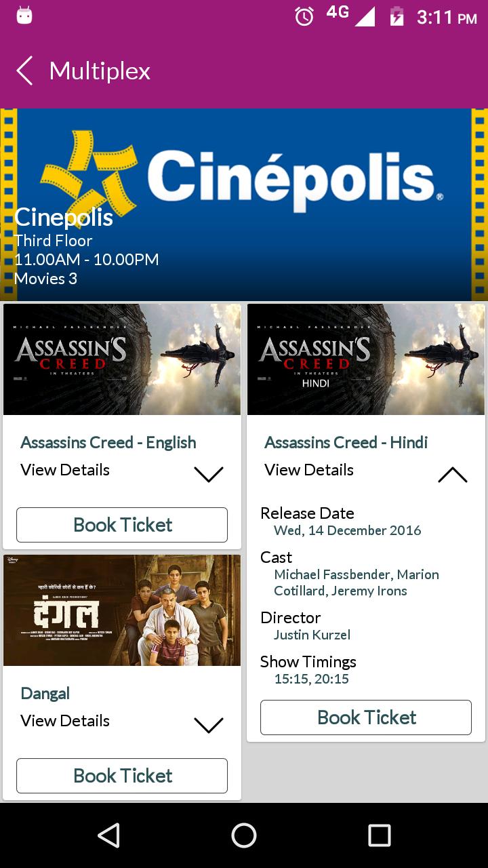
Task: Collapse details for Assassins Creed - Hindi
Action: tap(453, 474)
